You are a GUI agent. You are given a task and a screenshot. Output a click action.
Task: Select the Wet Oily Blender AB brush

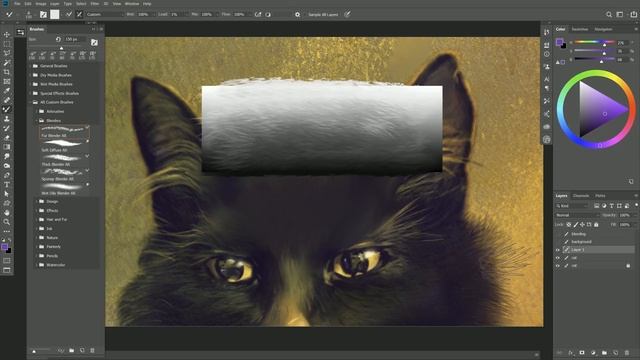click(x=64, y=189)
